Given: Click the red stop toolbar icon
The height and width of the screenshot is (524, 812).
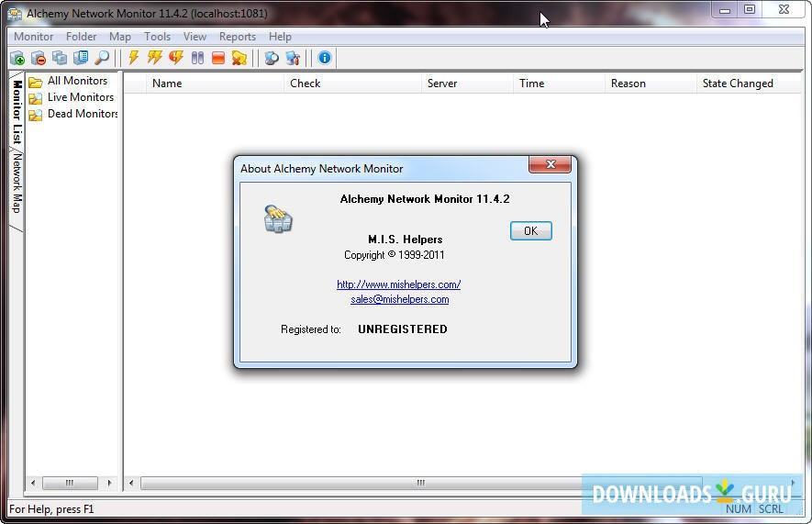Looking at the screenshot, I should (x=218, y=58).
